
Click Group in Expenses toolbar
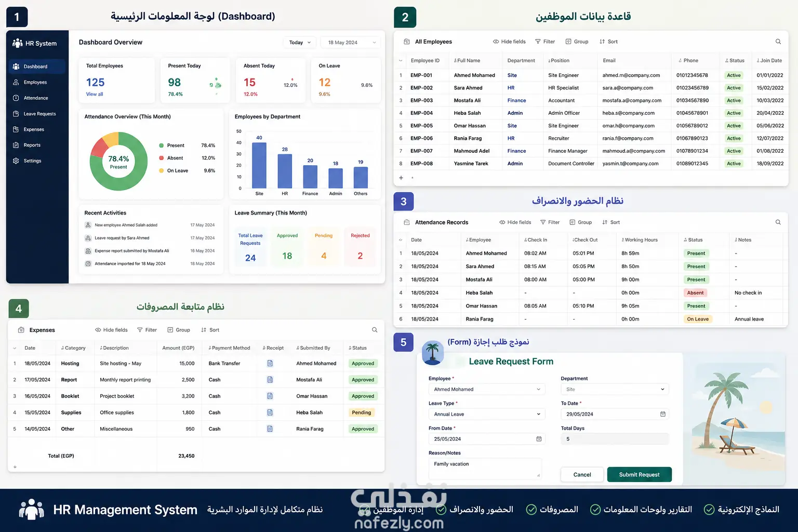point(178,330)
